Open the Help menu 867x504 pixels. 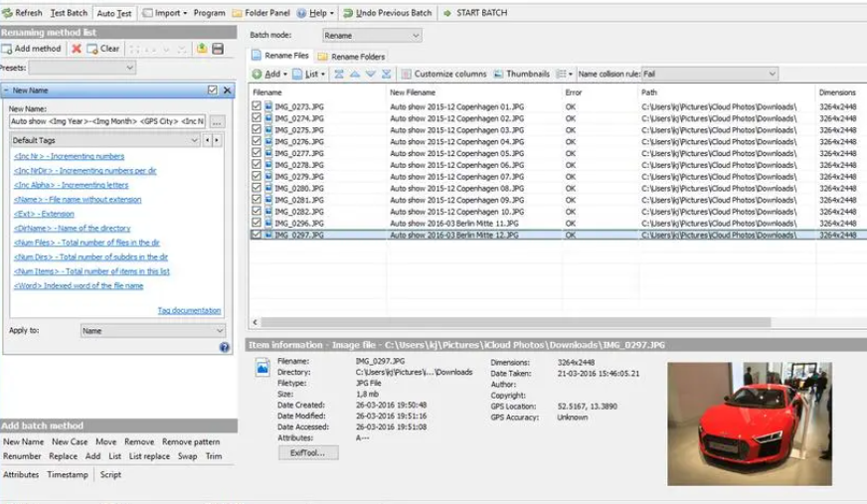click(316, 13)
